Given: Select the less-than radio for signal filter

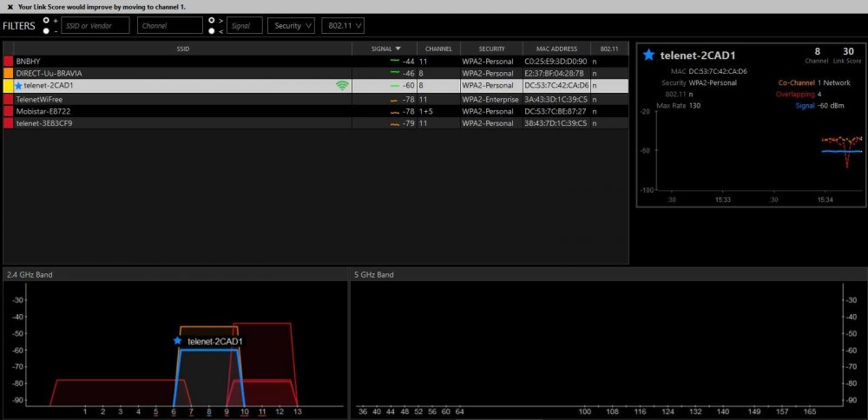Looking at the screenshot, I should pos(211,30).
